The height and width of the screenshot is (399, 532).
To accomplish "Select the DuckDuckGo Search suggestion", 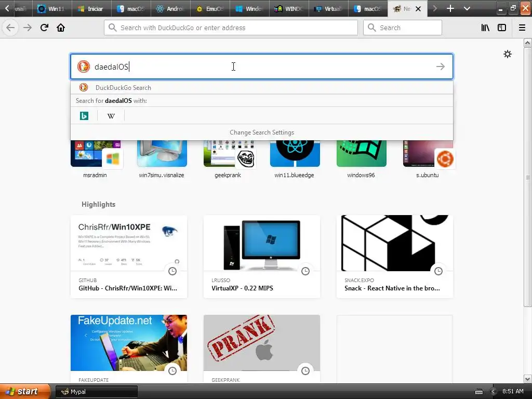I will pos(262,87).
